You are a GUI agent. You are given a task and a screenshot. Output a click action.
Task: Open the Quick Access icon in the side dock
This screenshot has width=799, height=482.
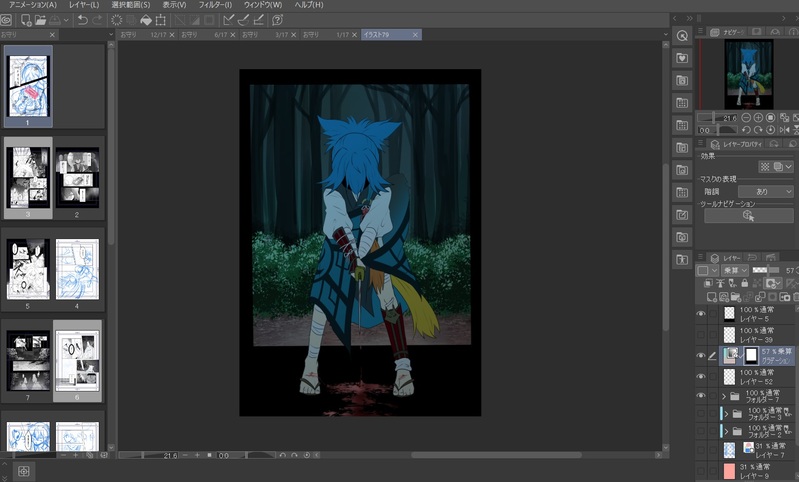pyautogui.click(x=682, y=35)
